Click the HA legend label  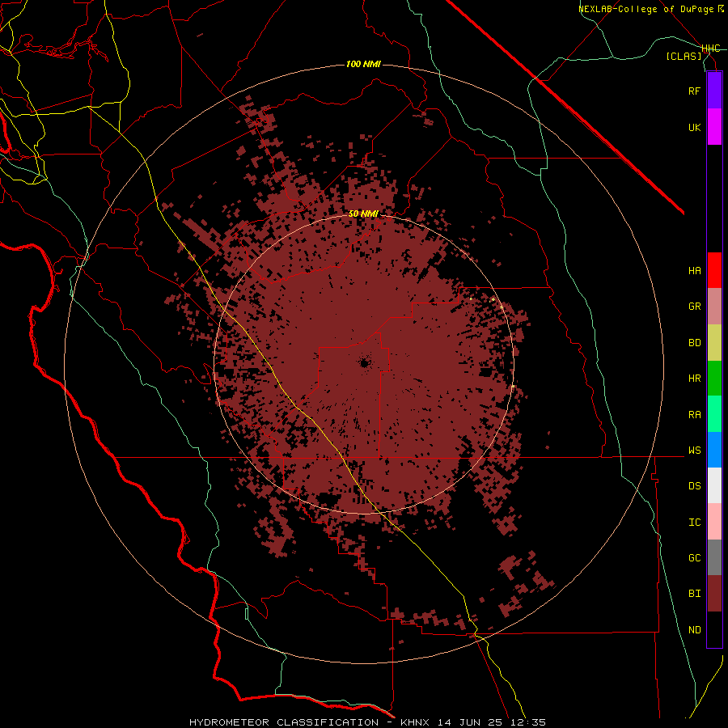pyautogui.click(x=694, y=271)
